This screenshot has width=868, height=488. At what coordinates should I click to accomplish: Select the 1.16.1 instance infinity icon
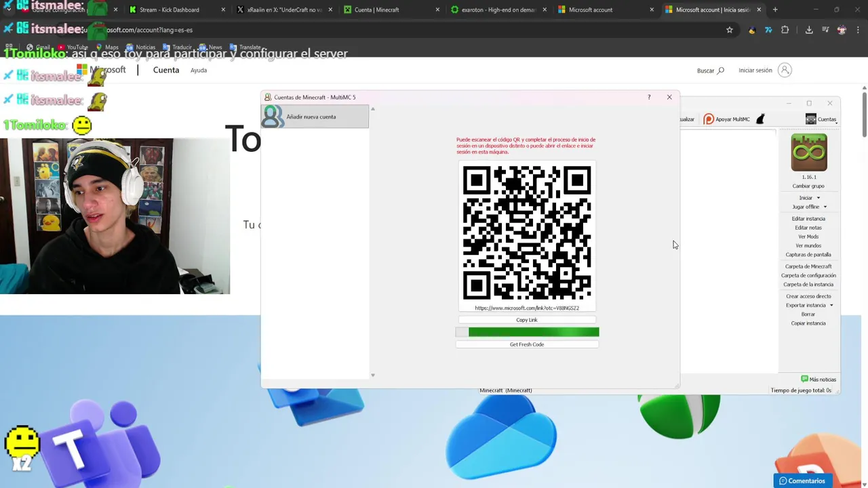coord(809,152)
